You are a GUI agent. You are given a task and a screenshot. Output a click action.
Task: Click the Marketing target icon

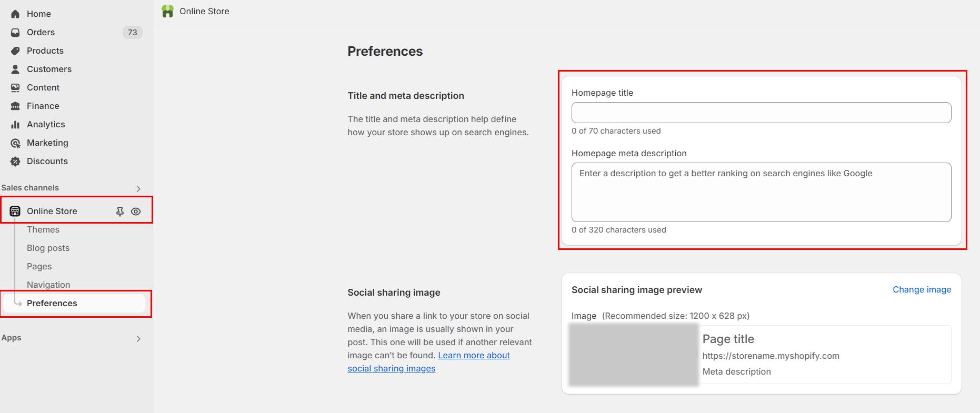(x=15, y=143)
